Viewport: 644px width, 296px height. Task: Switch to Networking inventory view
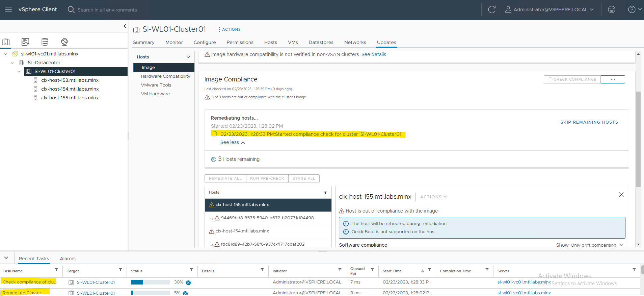pos(64,42)
